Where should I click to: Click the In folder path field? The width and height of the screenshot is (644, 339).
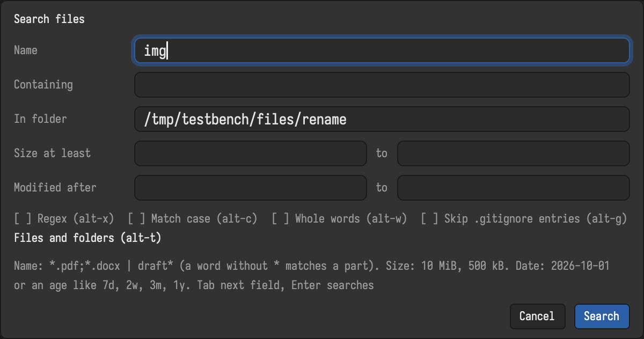(382, 119)
